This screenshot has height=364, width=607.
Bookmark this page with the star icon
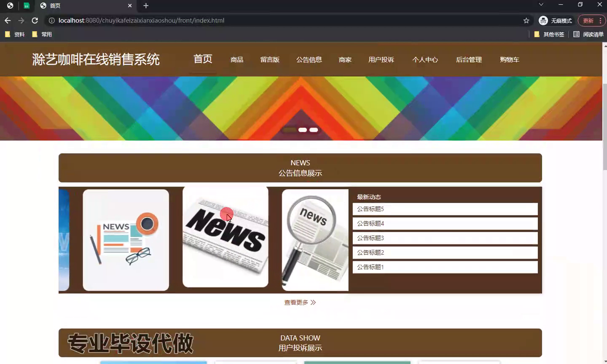pos(526,20)
